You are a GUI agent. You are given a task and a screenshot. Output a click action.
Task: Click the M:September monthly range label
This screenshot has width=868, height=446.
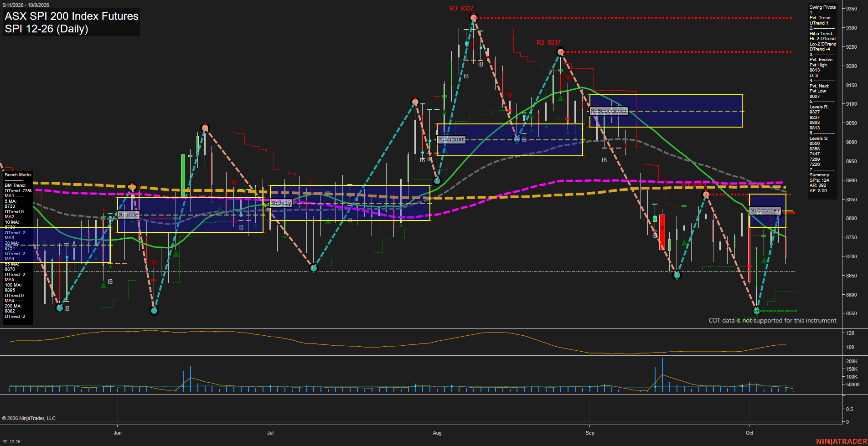(x=609, y=111)
